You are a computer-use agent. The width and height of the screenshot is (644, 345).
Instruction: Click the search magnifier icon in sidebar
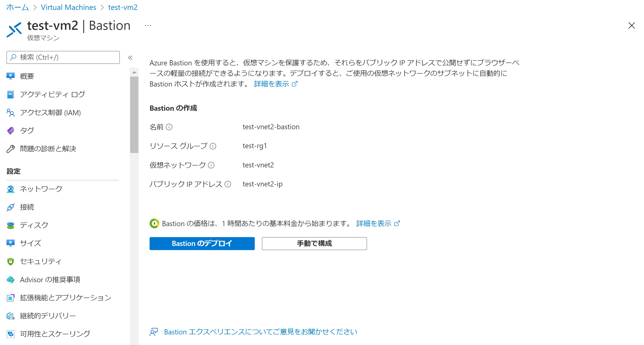(13, 57)
